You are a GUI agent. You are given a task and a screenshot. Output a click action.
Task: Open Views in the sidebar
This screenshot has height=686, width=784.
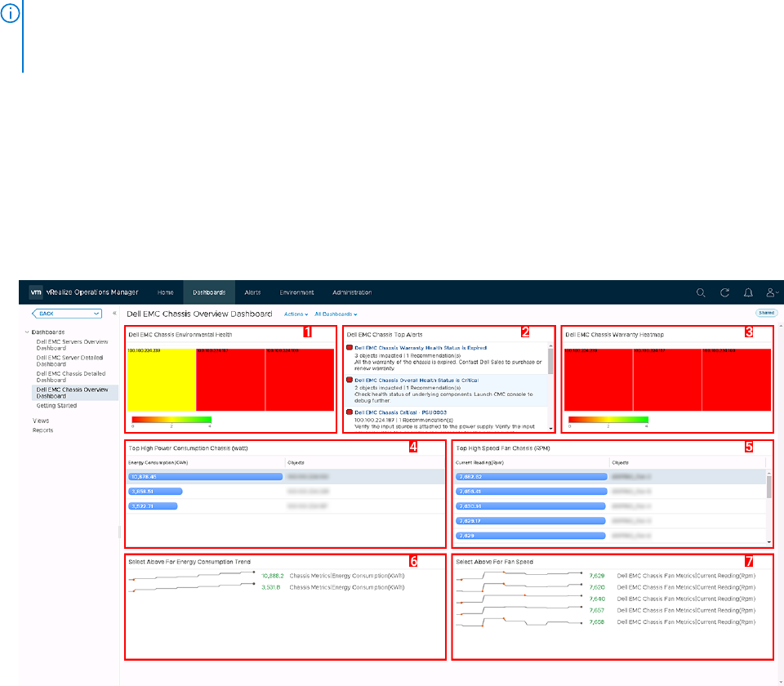pos(41,421)
